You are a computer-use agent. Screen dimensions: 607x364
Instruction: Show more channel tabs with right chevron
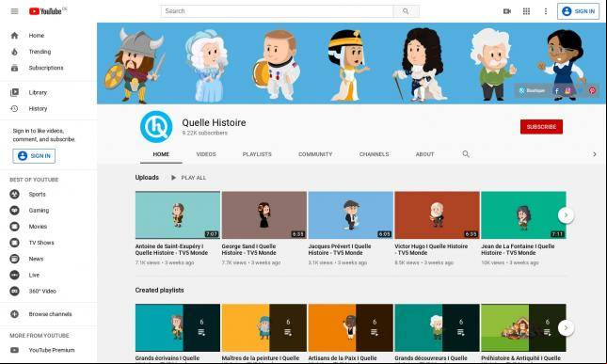(x=595, y=154)
